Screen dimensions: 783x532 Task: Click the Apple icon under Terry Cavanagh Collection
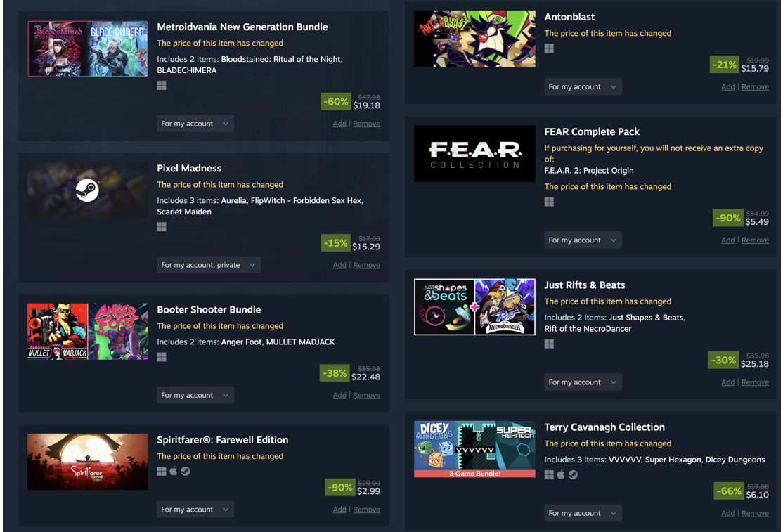(561, 474)
